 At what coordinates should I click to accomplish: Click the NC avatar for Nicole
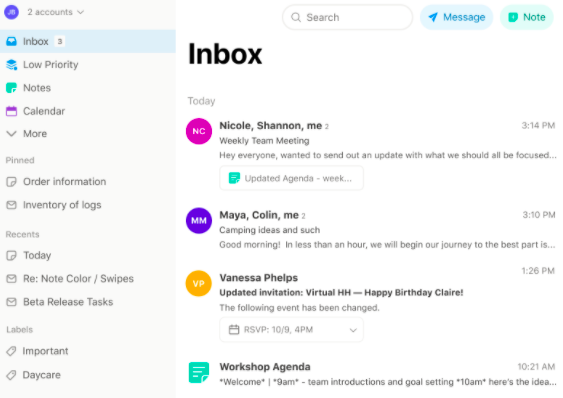[x=199, y=131]
